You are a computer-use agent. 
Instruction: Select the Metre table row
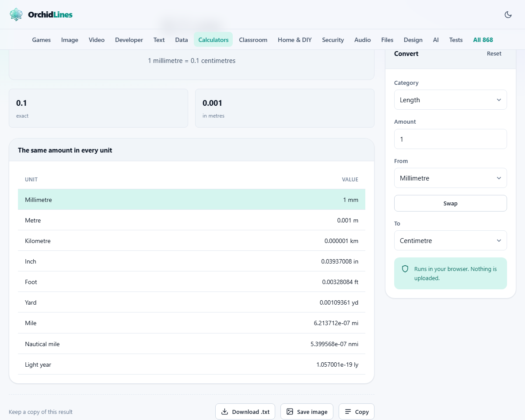192,220
